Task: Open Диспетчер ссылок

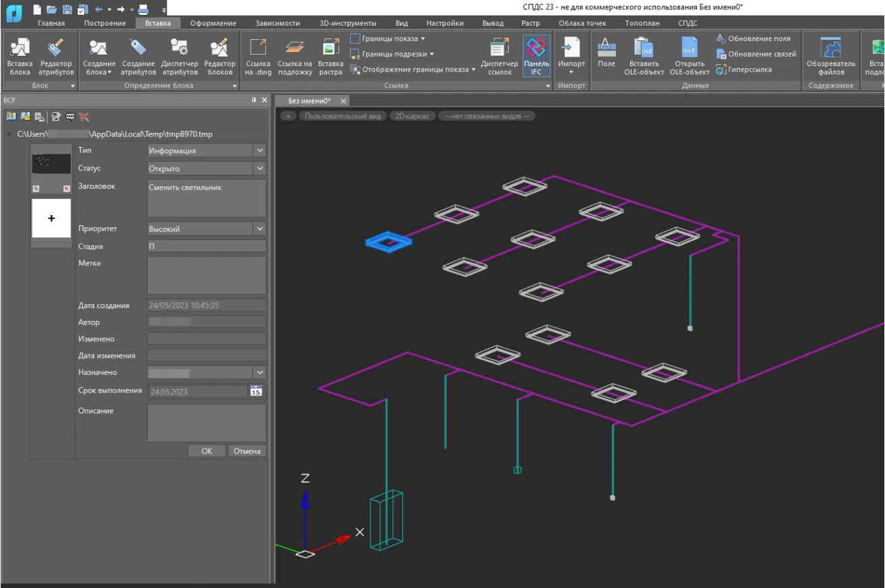Action: 500,57
